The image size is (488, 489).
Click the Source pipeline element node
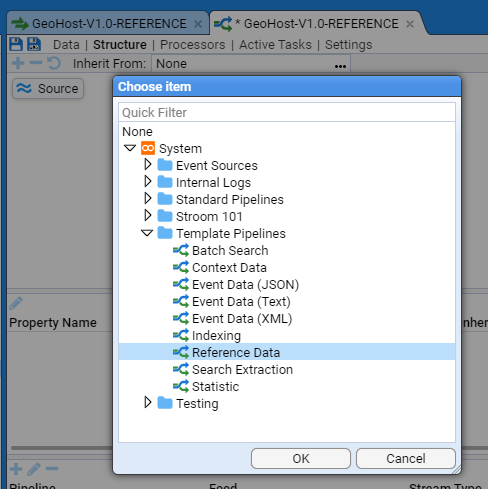(x=48, y=88)
